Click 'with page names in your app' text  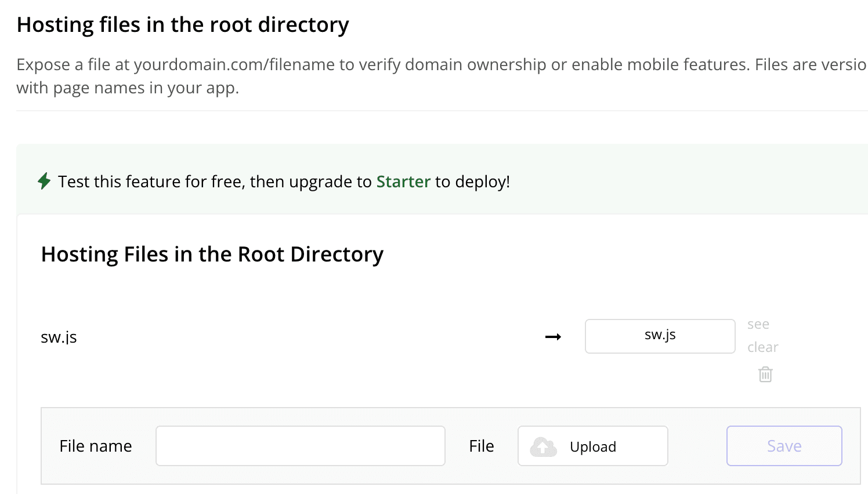pyautogui.click(x=128, y=88)
